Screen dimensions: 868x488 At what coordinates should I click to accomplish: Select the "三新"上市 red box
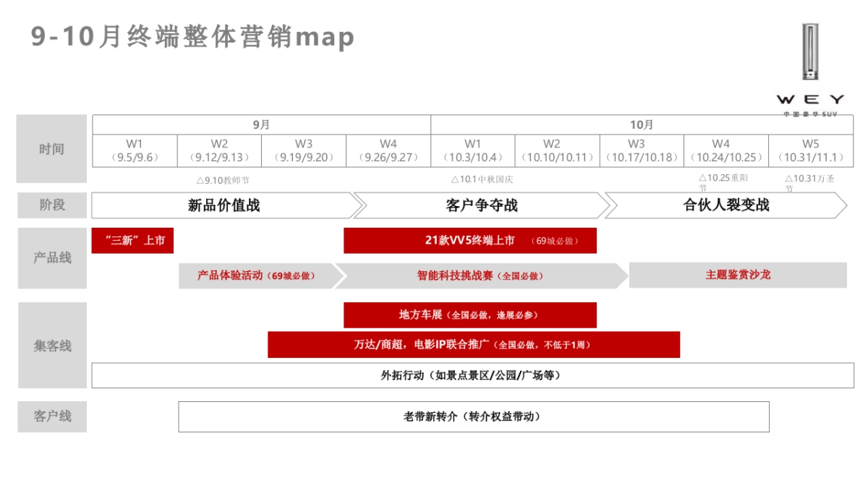[x=132, y=241]
